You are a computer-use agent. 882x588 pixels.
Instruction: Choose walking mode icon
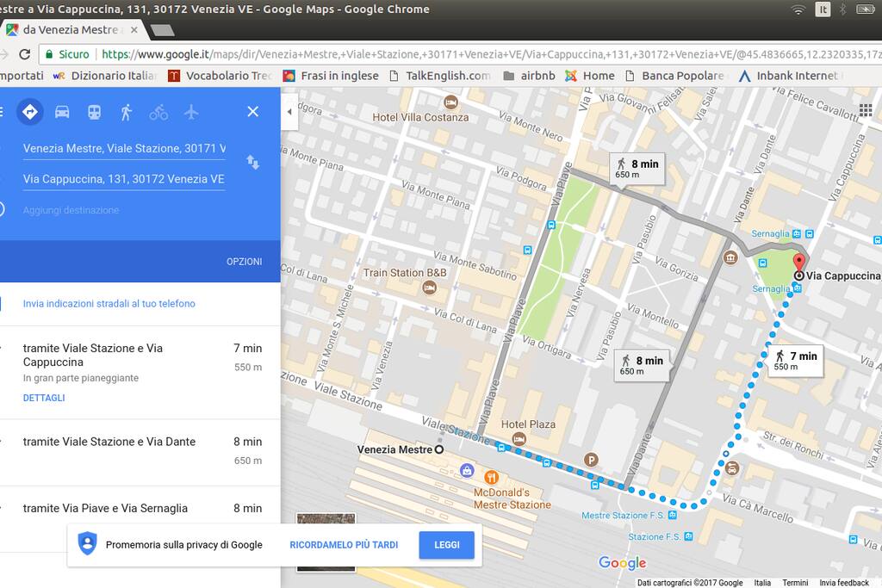[x=126, y=112]
